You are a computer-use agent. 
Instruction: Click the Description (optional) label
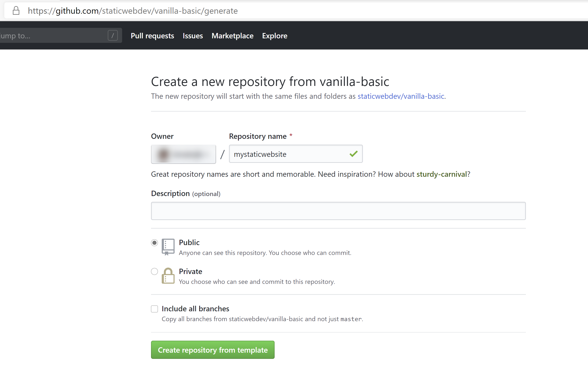tap(186, 193)
